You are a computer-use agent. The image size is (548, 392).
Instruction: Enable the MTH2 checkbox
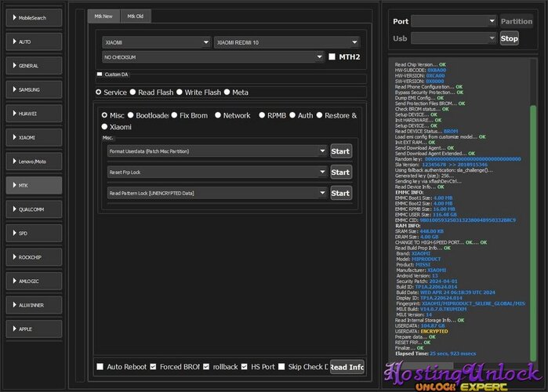tap(332, 56)
